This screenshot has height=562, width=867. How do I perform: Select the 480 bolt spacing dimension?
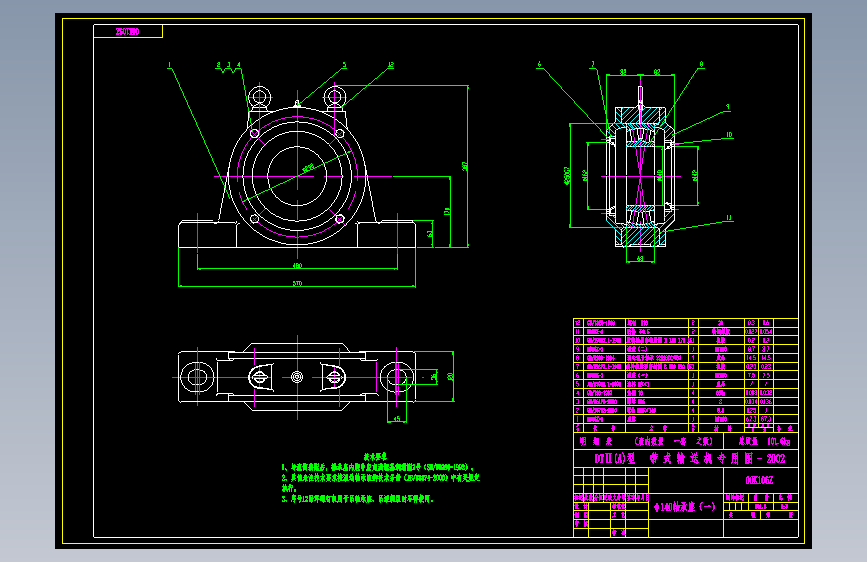coord(297,266)
